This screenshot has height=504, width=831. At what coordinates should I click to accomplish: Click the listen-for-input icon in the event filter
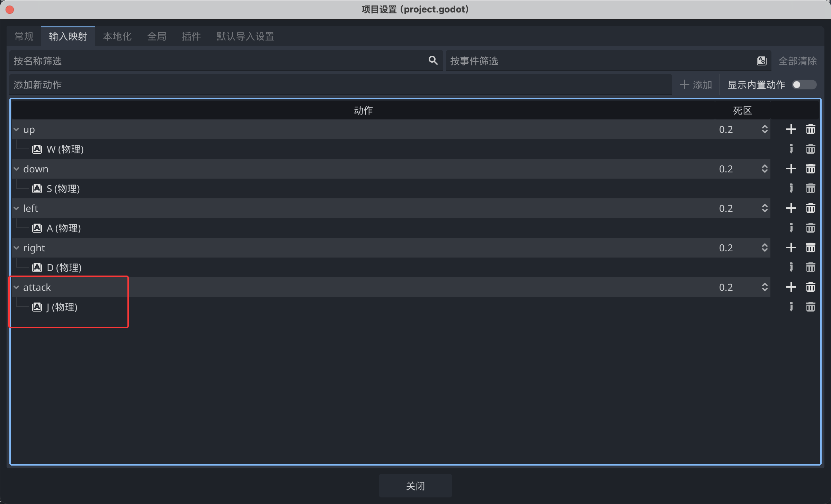point(761,61)
